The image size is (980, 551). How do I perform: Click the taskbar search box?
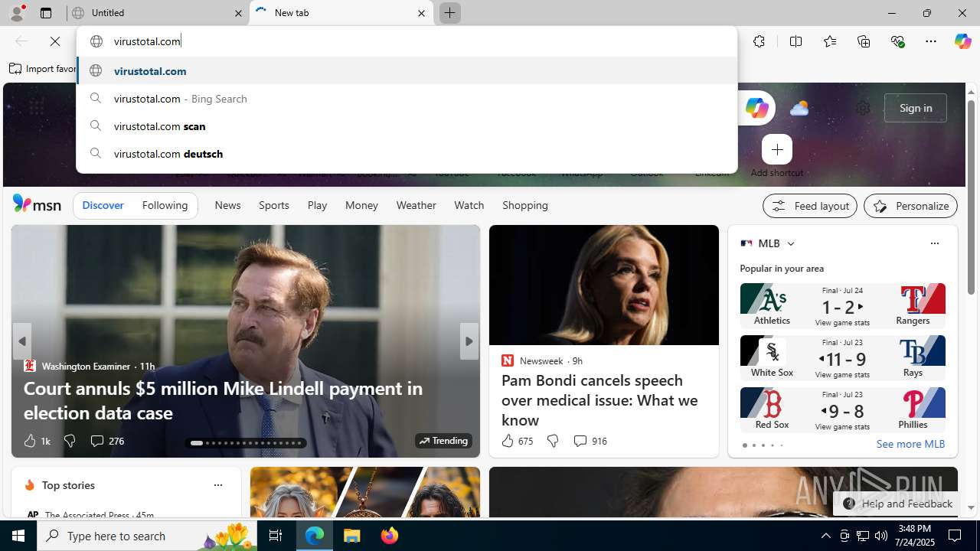point(147,536)
